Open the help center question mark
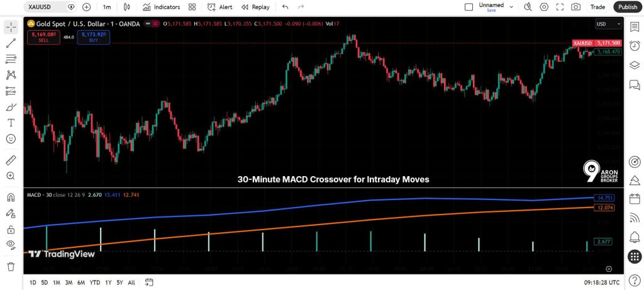This screenshot has height=290, width=644. coord(635,281)
